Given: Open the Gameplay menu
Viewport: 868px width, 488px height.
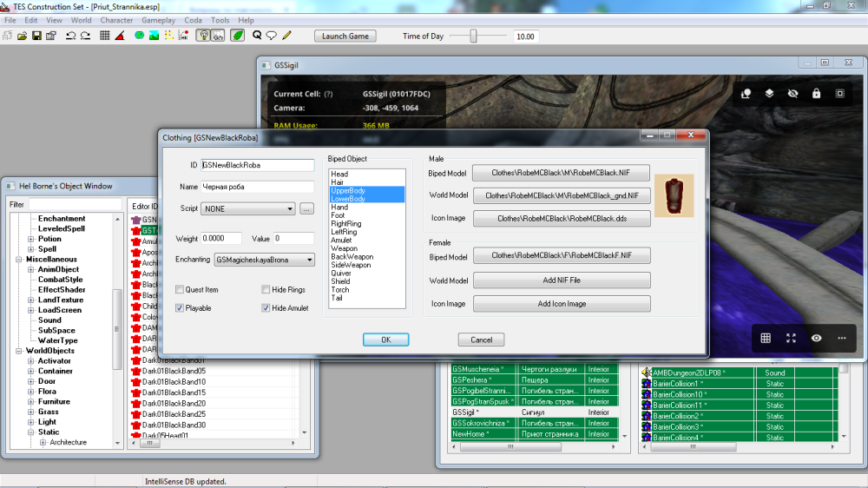Looking at the screenshot, I should [158, 20].
